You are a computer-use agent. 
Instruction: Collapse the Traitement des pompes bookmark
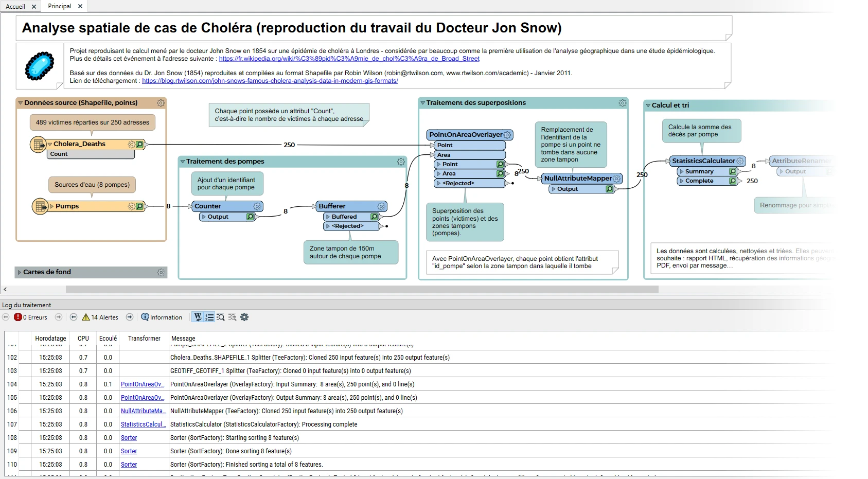(183, 162)
